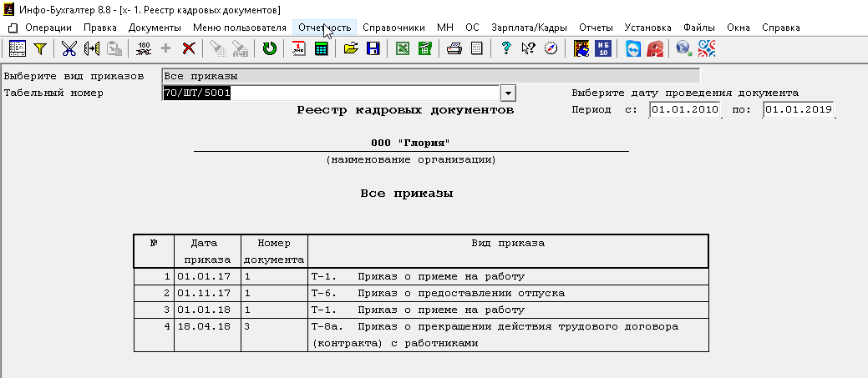
Task: Click the 'Вид приказа' column header
Action: 508,251
